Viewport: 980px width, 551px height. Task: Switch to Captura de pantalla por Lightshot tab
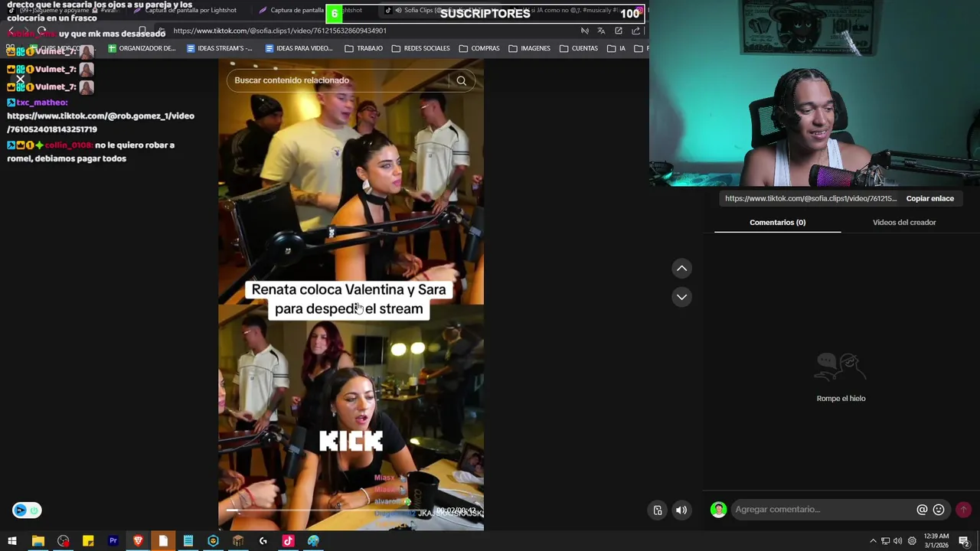185,11
